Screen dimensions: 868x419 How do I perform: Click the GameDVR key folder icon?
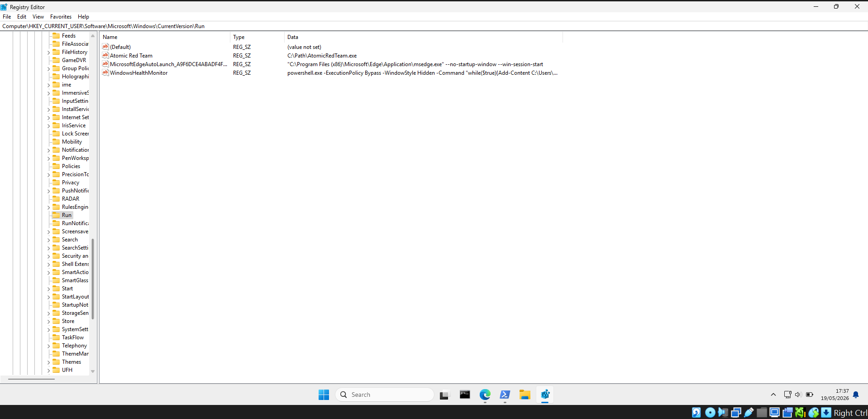coord(56,60)
